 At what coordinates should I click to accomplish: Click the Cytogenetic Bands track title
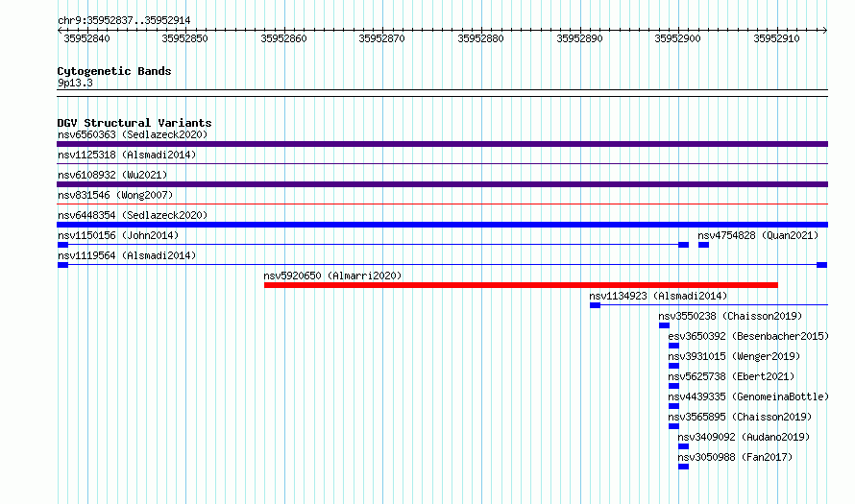coord(114,71)
